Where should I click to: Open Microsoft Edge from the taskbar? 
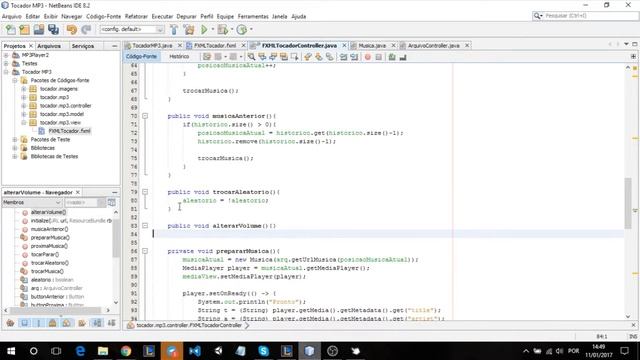tap(80, 351)
